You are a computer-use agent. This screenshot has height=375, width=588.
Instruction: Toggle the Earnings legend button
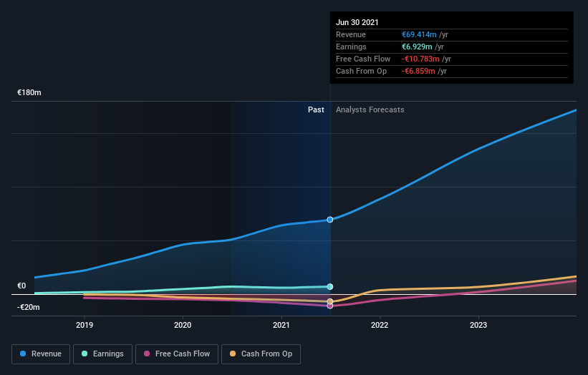[102, 354]
